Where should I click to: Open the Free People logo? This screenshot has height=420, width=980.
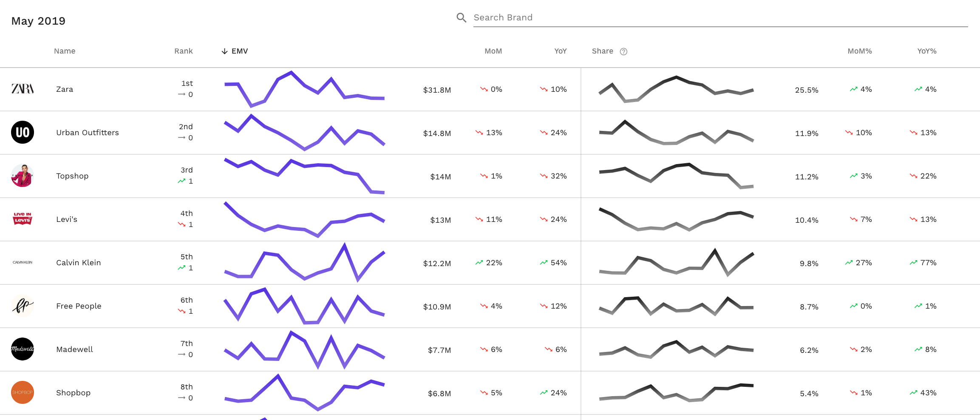[23, 306]
